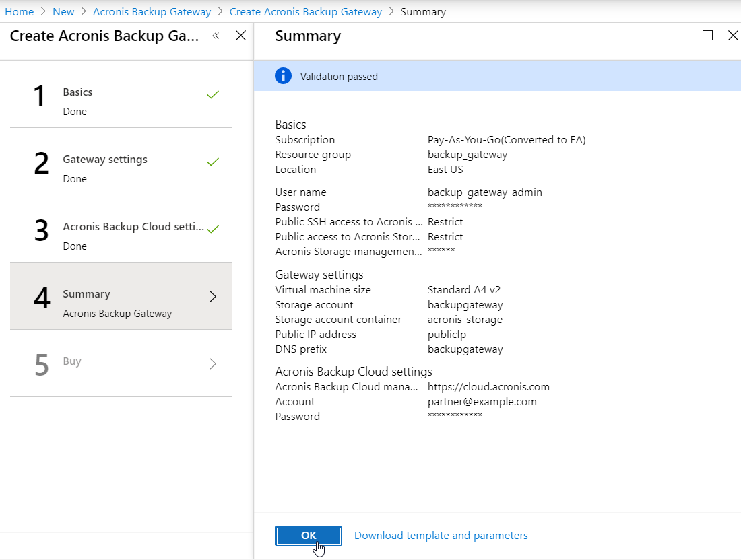Click the Virtual machine size label
This screenshot has width=741, height=560.
[323, 290]
